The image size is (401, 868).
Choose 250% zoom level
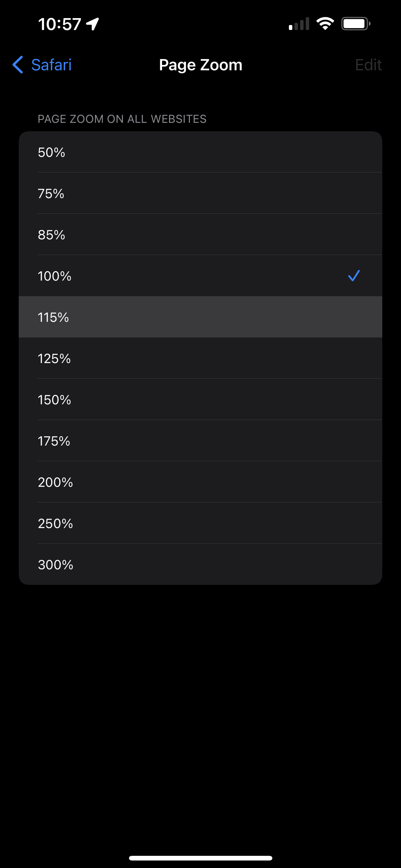pyautogui.click(x=200, y=523)
